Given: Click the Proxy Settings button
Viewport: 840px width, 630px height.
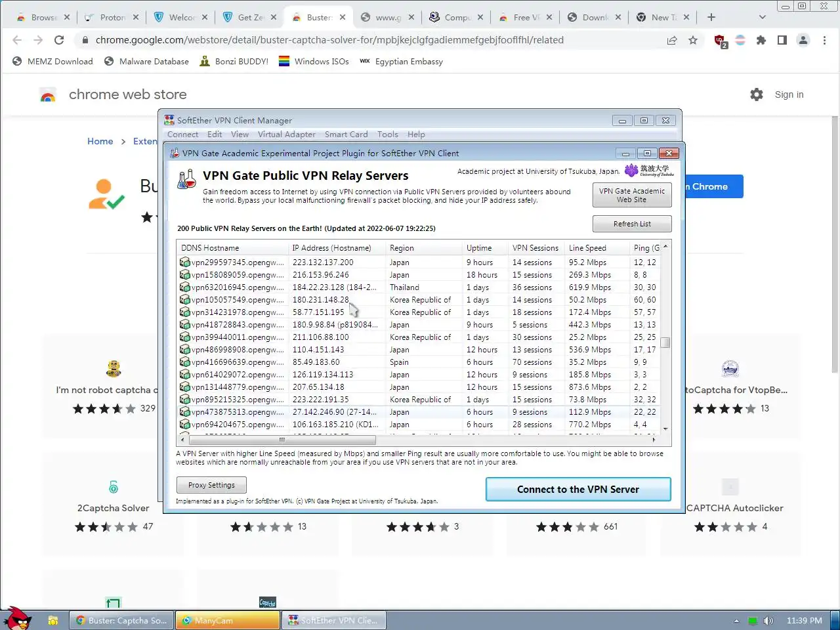Looking at the screenshot, I should pyautogui.click(x=211, y=485).
